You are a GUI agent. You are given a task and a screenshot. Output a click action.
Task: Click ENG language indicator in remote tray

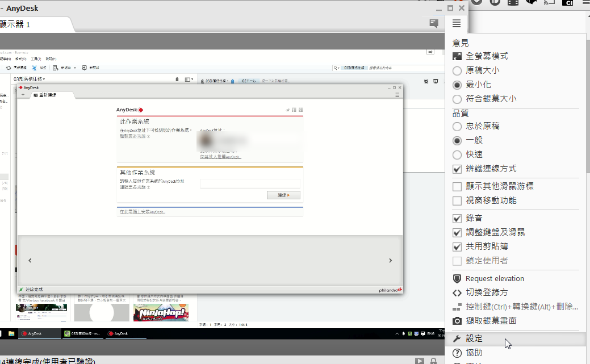pyautogui.click(x=431, y=333)
